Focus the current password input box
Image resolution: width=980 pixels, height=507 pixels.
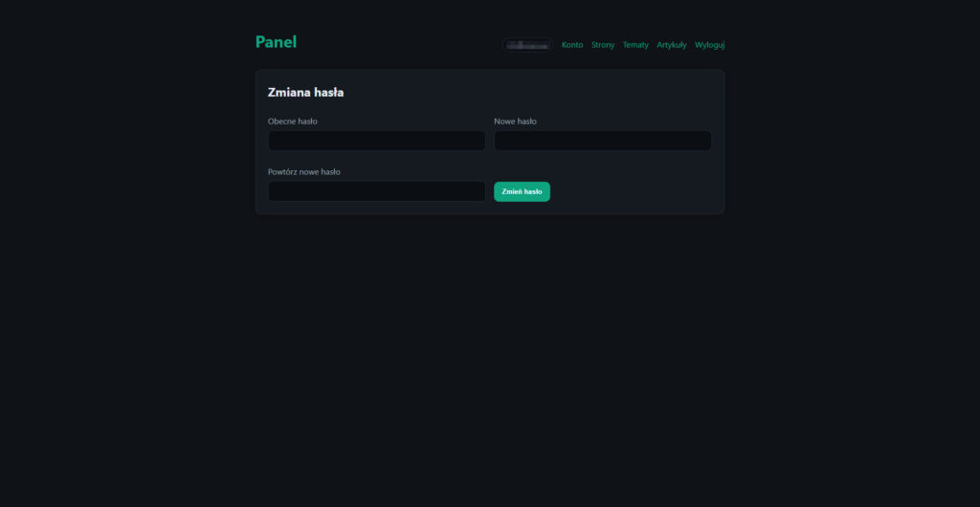(377, 141)
